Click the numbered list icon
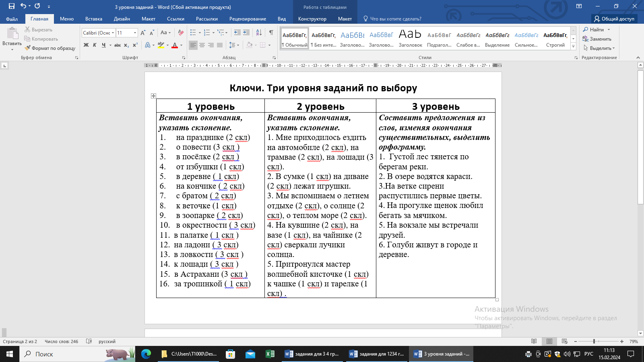This screenshot has width=644, height=362. (x=207, y=33)
